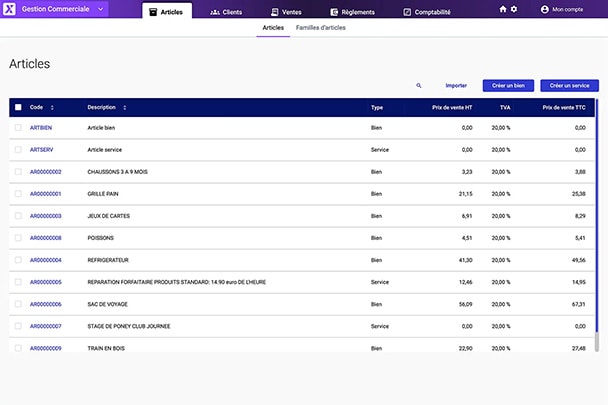Screen dimensions: 608x405
Task: Click the Comptabilité tab icon
Action: (x=407, y=12)
